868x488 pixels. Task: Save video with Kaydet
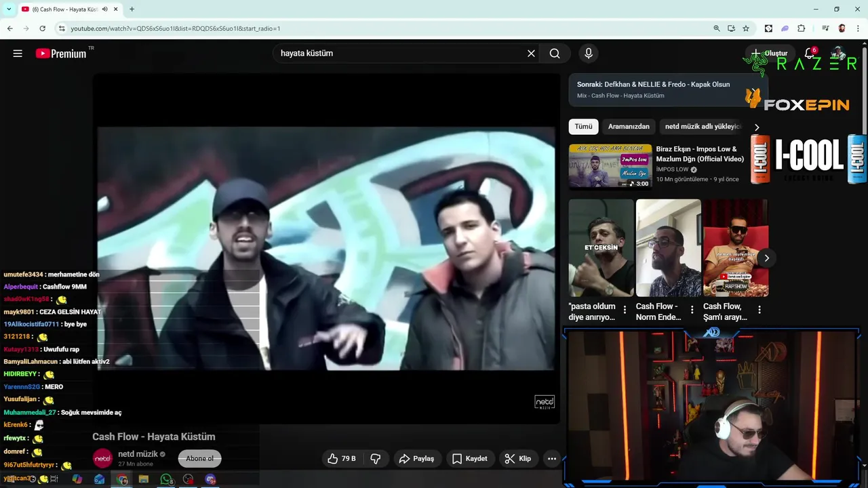pos(469,459)
